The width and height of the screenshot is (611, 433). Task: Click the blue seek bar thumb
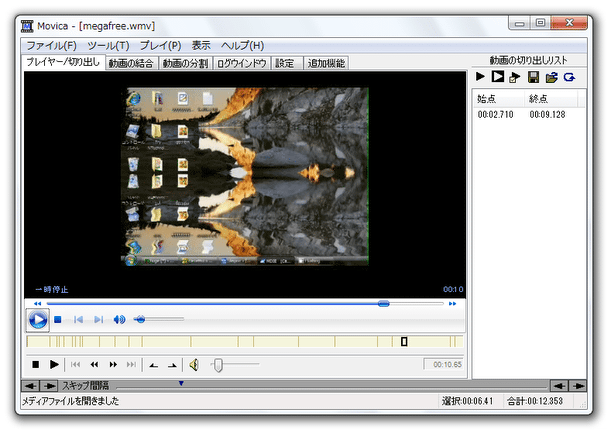point(383,304)
